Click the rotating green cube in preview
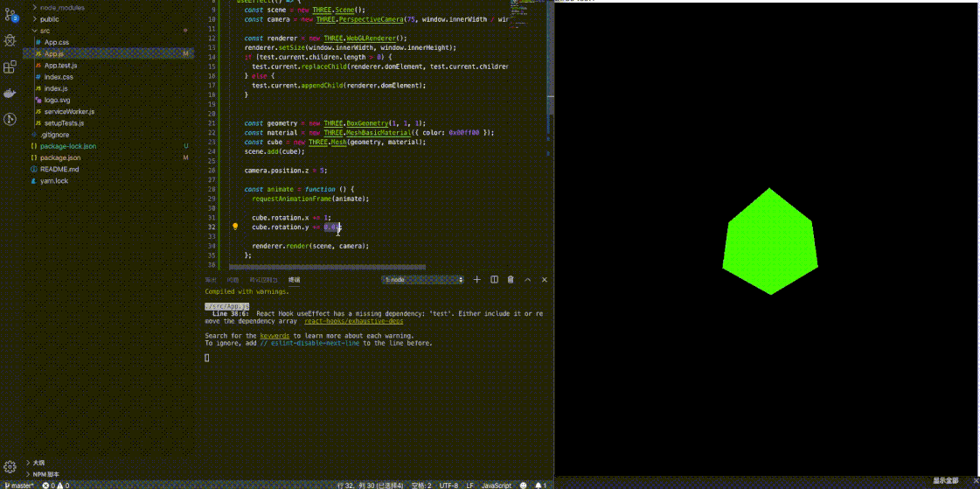This screenshot has width=980, height=489. tap(770, 241)
